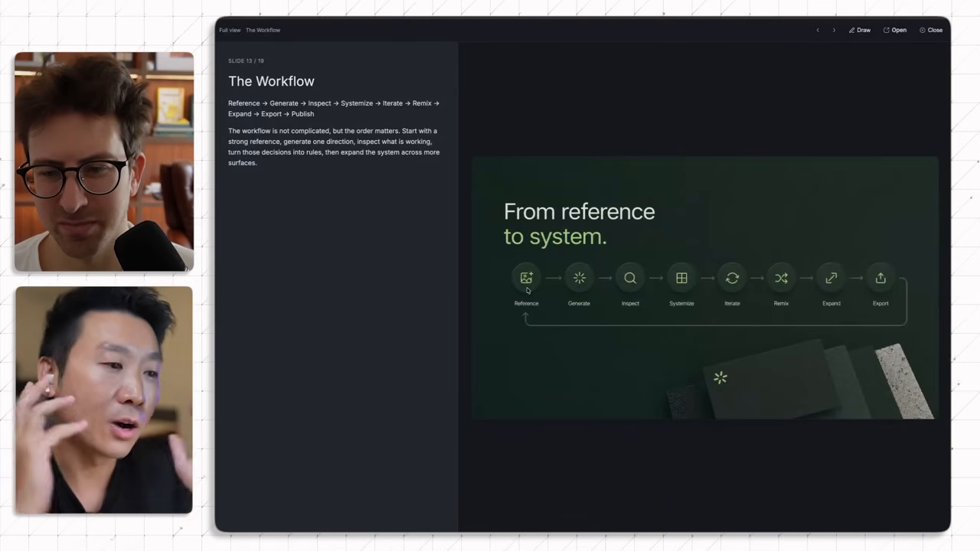Screen dimensions: 980x551
Task: Click the Export label under icon
Action: (x=880, y=303)
